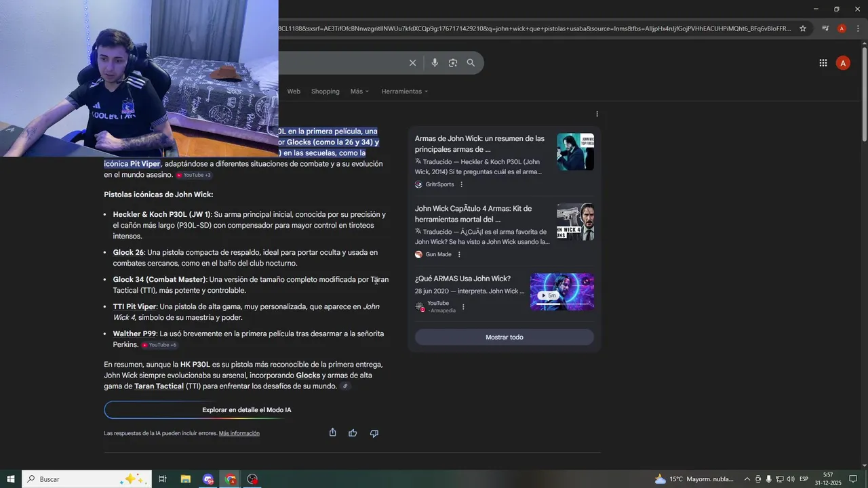Click Explorar en detalle el Modo IA
The height and width of the screenshot is (488, 868).
tap(247, 410)
